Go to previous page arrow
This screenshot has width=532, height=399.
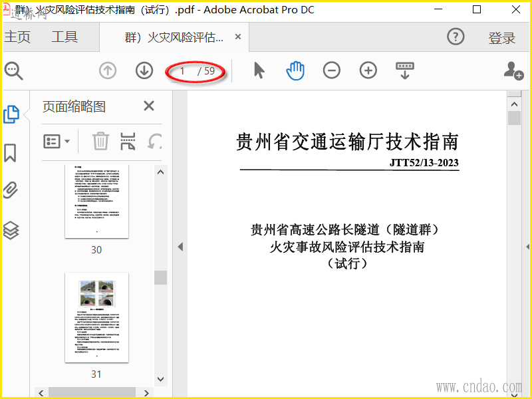(x=108, y=71)
